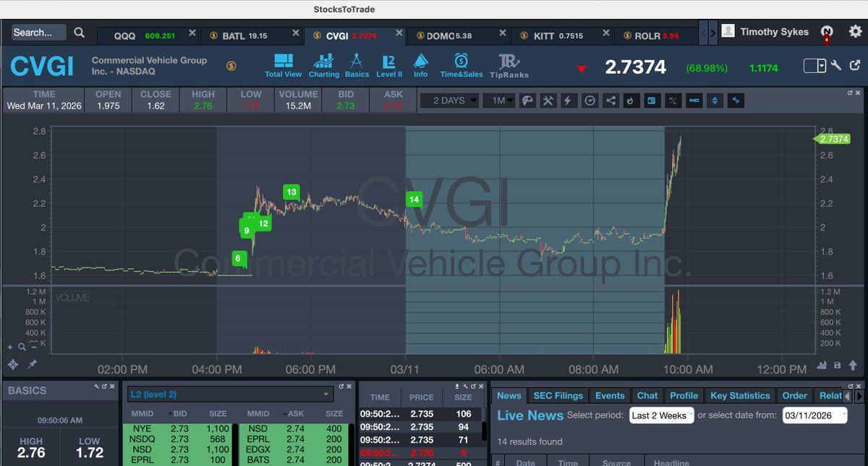Click the pin icon below chart
The height and width of the screenshot is (466, 868).
pyautogui.click(x=32, y=365)
